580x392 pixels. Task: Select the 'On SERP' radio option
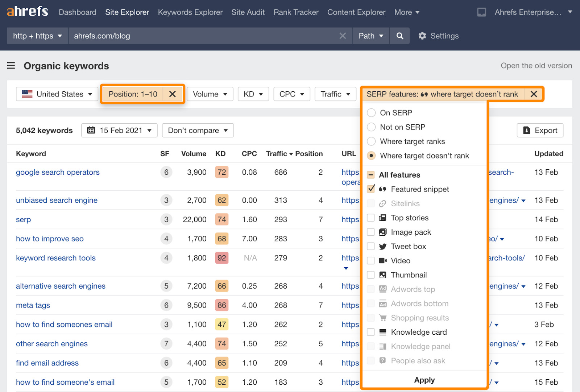[371, 113]
